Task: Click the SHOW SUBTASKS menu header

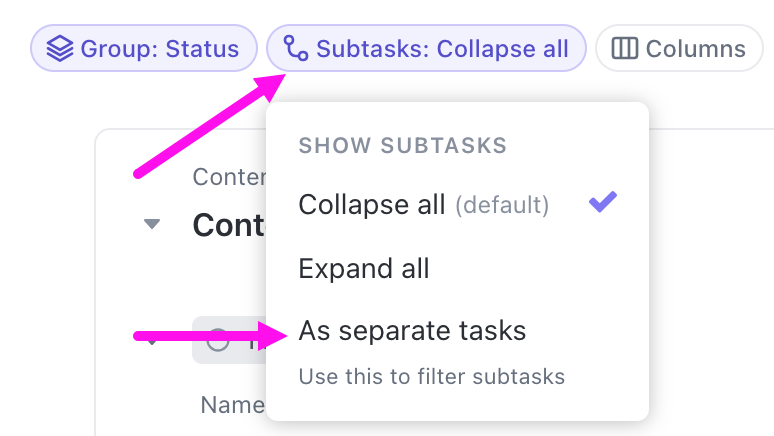Action: pos(402,146)
